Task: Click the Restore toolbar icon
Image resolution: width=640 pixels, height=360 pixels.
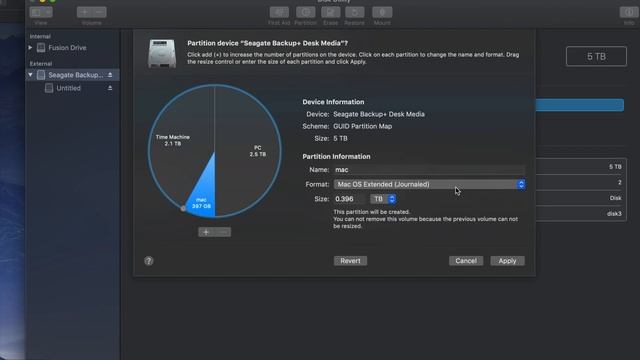Action: (354, 12)
